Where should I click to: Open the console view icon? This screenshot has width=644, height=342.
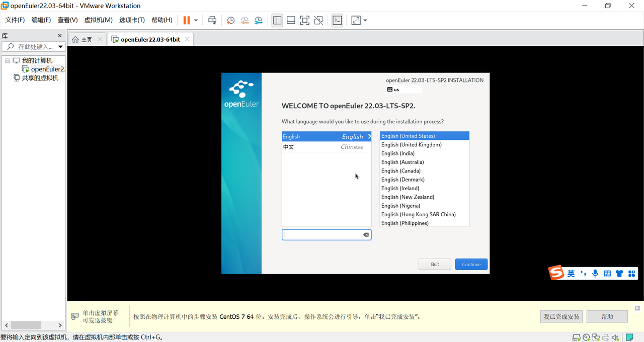point(337,20)
